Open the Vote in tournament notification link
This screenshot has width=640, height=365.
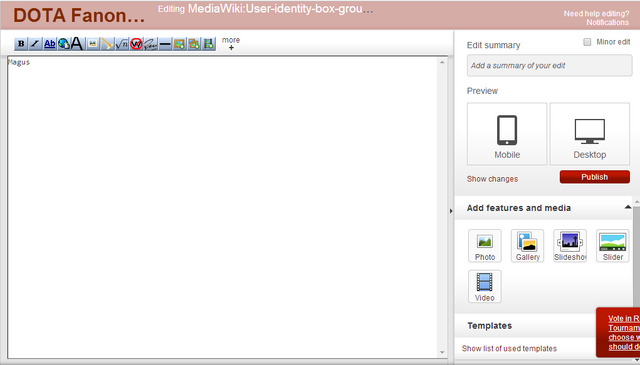click(x=624, y=332)
